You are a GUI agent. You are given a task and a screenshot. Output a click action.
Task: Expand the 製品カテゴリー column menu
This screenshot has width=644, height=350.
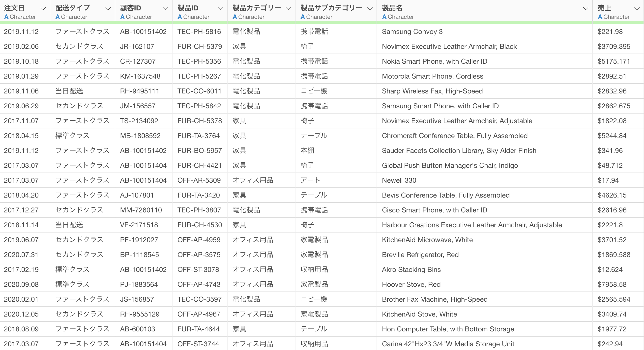point(288,9)
